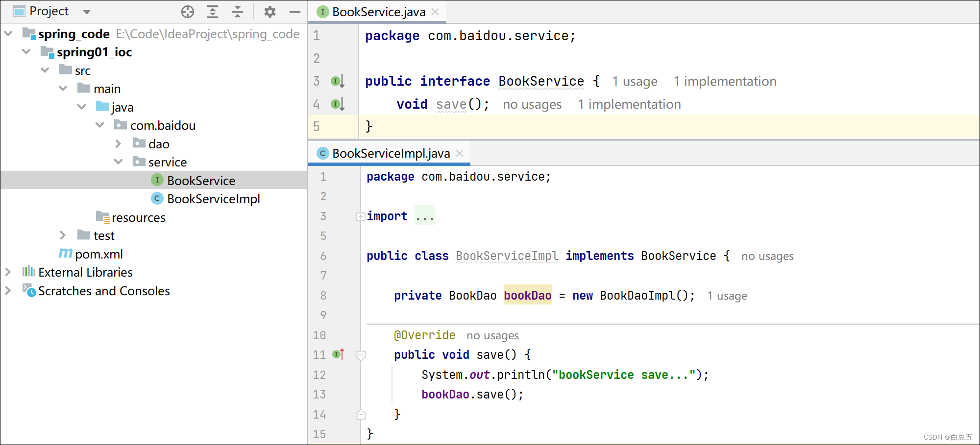
Task: Close the BookServiceImpl.java tab
Action: click(460, 153)
